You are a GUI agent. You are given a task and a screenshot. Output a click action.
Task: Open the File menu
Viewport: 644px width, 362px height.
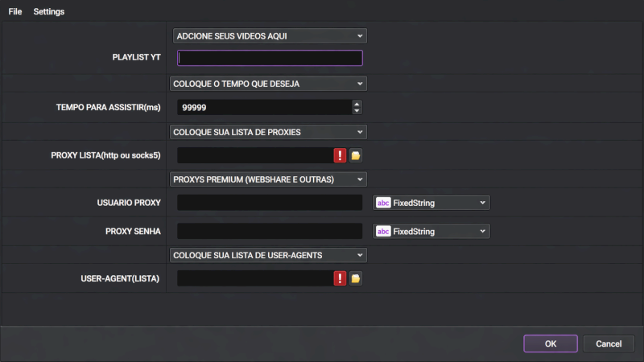[x=15, y=11]
